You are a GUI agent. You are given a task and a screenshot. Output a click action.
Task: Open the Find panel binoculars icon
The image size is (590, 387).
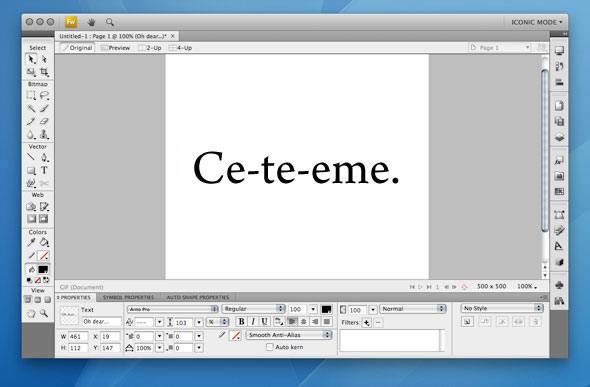tap(560, 301)
